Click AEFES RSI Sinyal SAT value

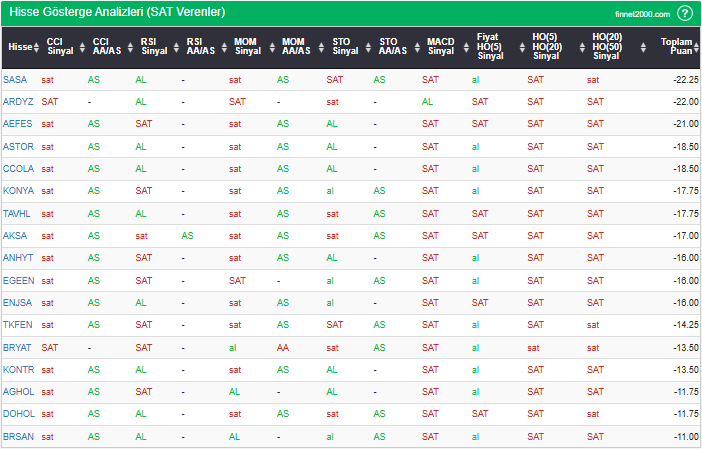coord(144,124)
